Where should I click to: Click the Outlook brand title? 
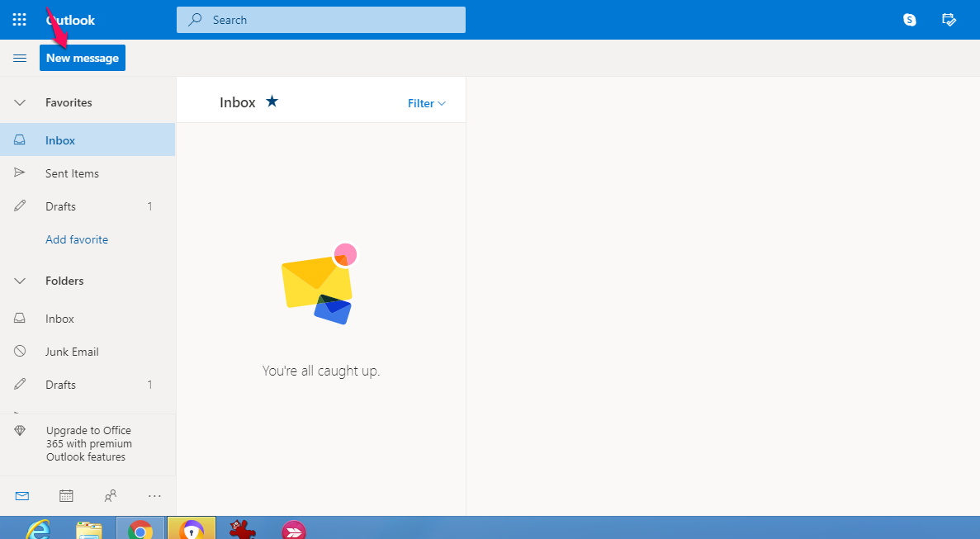pyautogui.click(x=71, y=20)
